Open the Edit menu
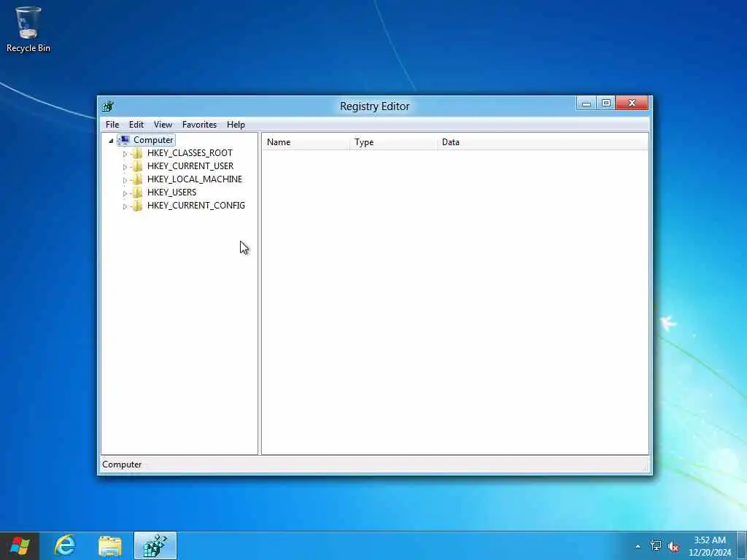This screenshot has height=560, width=747. tap(136, 124)
